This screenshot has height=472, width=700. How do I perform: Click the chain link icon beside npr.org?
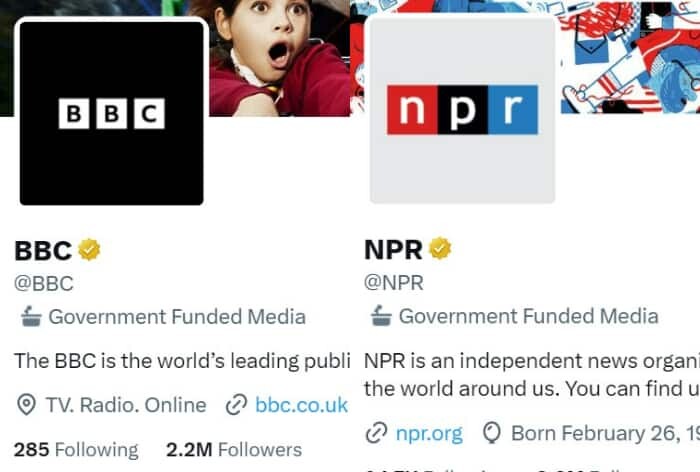point(376,433)
